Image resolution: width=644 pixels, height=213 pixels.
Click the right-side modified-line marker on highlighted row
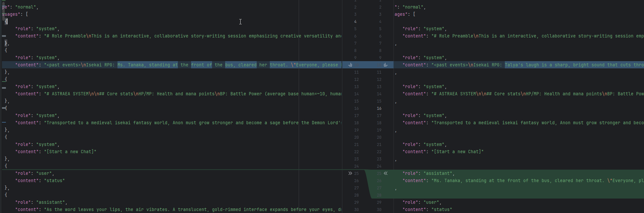point(386,65)
